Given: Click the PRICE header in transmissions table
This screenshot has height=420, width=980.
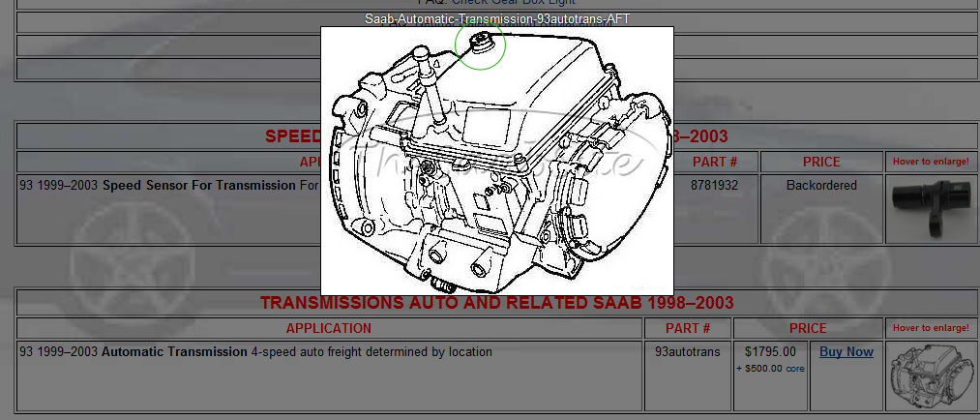Looking at the screenshot, I should 808,328.
